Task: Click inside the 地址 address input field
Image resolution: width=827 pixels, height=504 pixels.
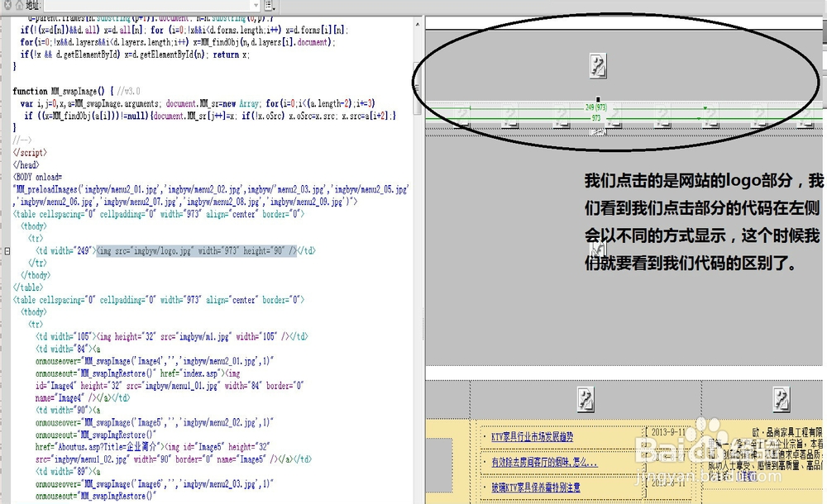Action: [148, 5]
